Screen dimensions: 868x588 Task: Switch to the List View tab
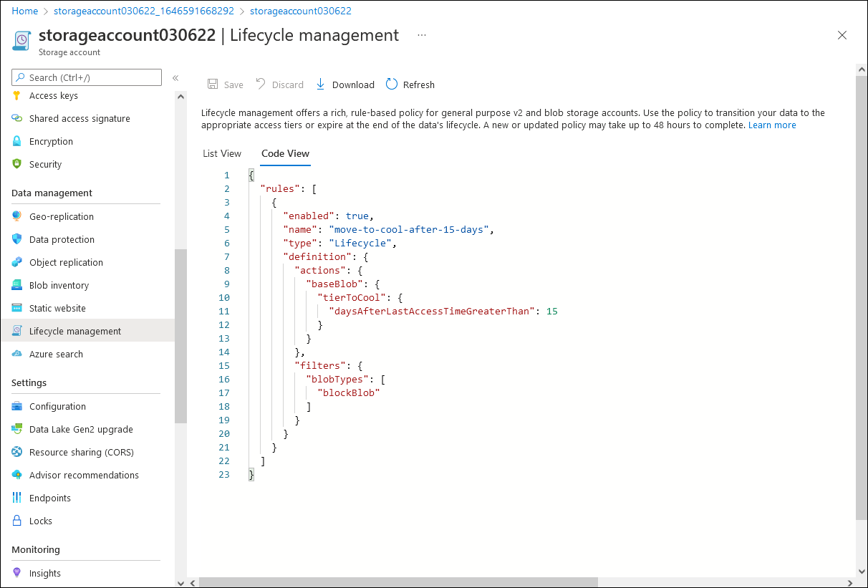point(222,153)
